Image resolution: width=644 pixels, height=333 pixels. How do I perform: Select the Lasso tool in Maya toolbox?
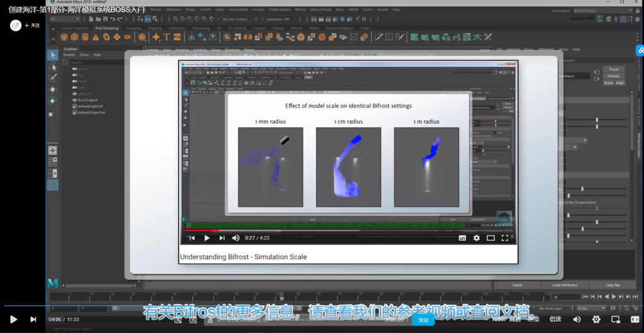(x=53, y=66)
